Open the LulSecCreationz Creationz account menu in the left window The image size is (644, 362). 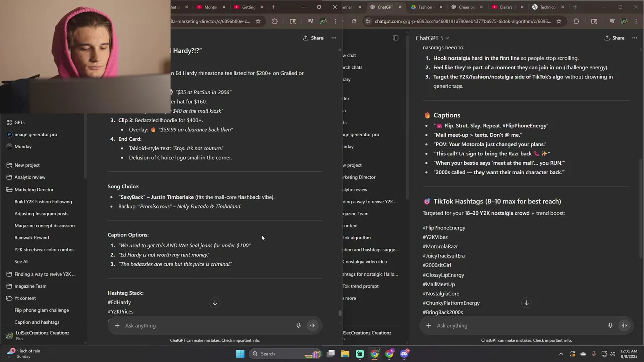tap(43, 335)
